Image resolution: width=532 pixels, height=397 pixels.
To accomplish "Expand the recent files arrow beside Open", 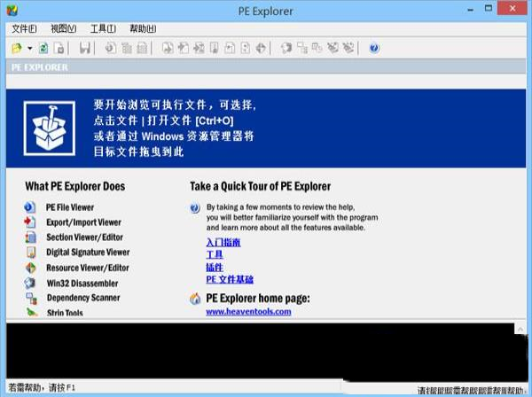I will pos(30,48).
